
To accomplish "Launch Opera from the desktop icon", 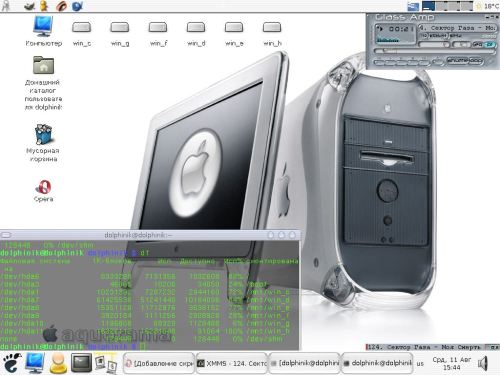I will tap(43, 191).
